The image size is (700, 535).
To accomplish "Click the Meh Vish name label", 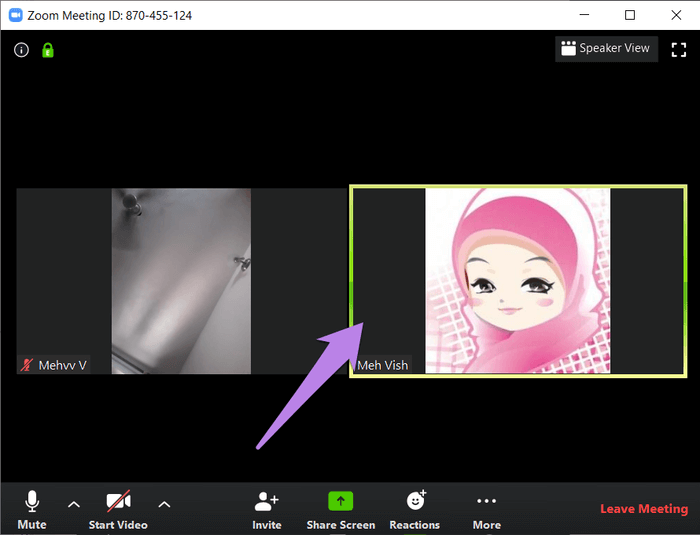I will (383, 365).
